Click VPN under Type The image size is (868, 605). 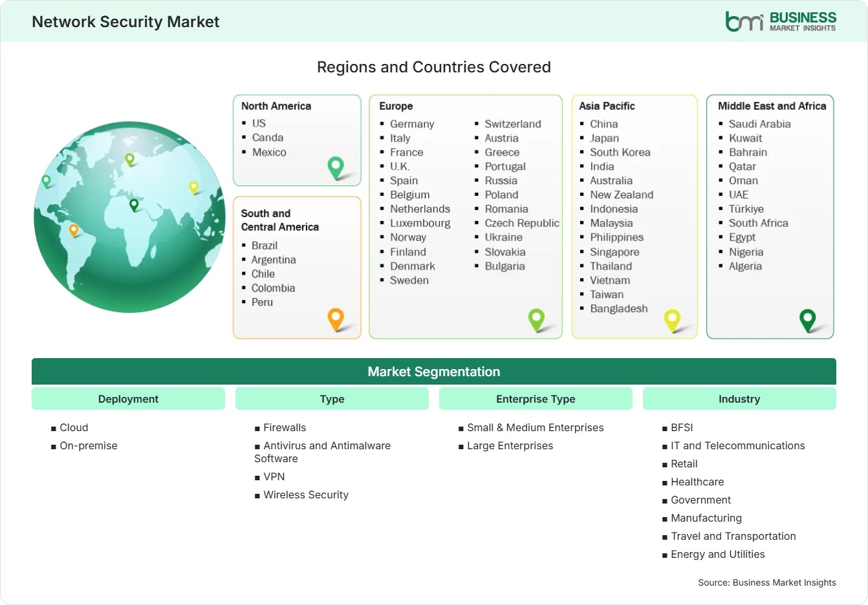[x=274, y=477]
